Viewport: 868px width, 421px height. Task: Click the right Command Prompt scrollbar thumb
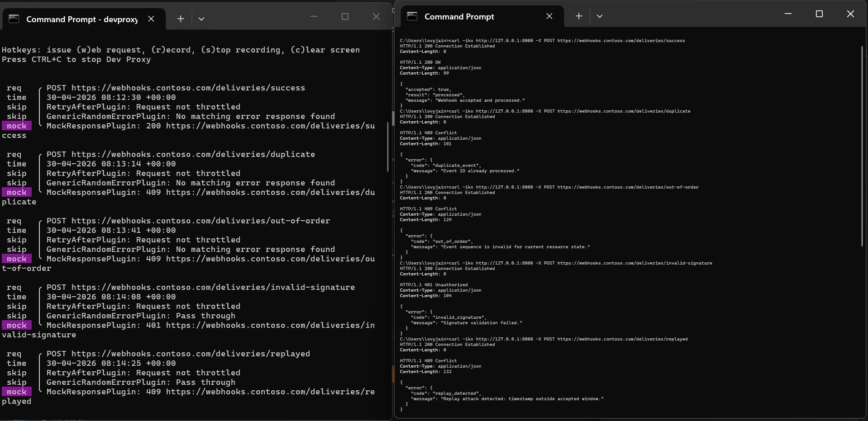click(x=862, y=147)
